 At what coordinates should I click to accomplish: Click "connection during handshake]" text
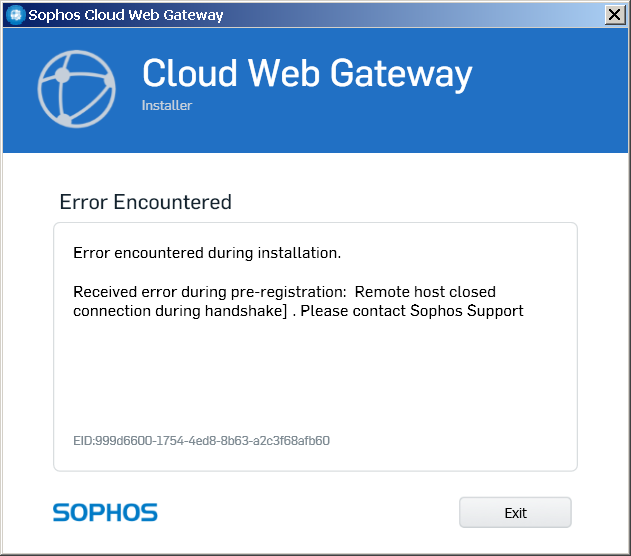[x=182, y=311]
